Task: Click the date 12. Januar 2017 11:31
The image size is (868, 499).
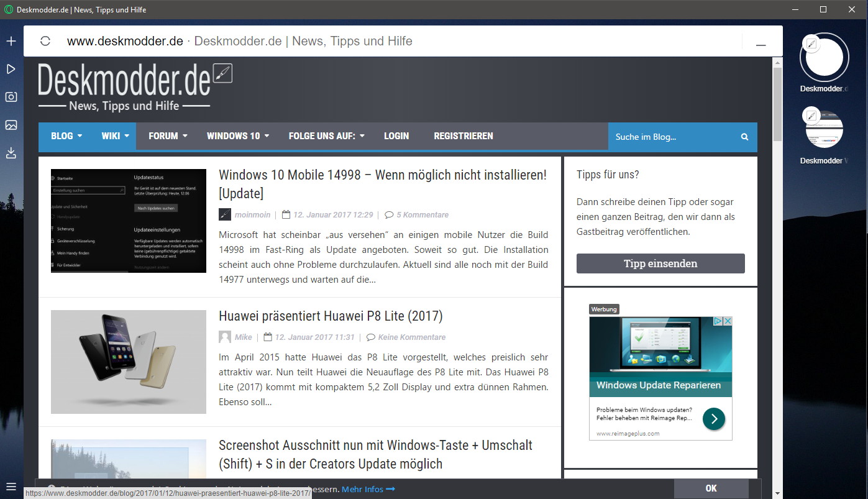Action: pos(314,337)
